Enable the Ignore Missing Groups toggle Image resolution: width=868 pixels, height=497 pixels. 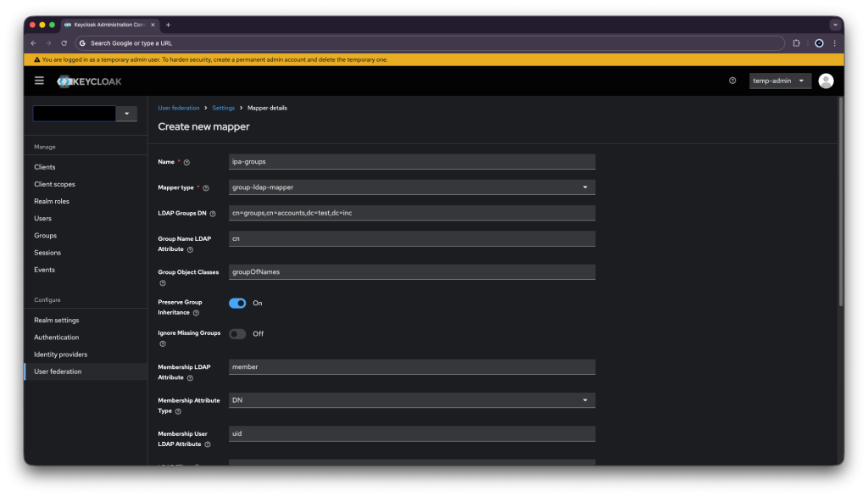pyautogui.click(x=237, y=333)
